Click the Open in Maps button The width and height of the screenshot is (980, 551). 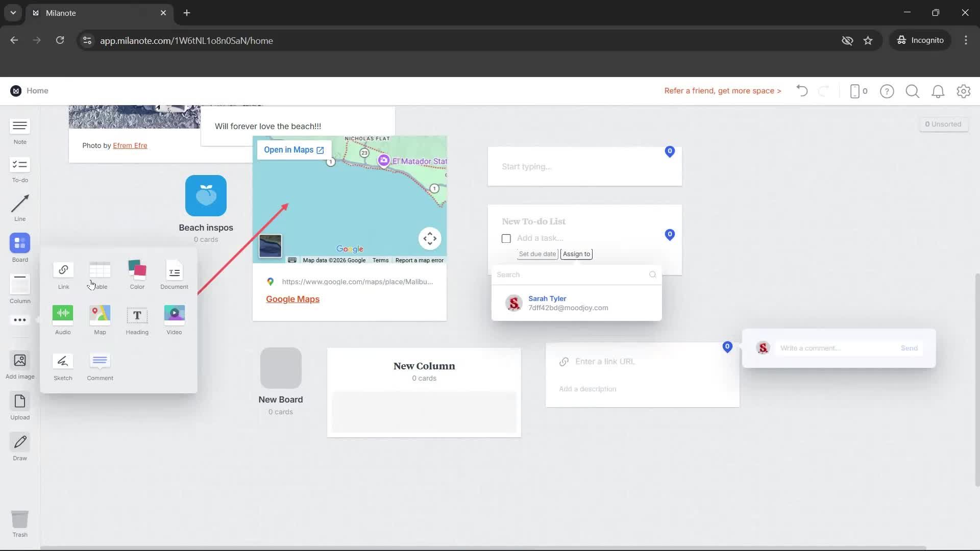(x=294, y=150)
